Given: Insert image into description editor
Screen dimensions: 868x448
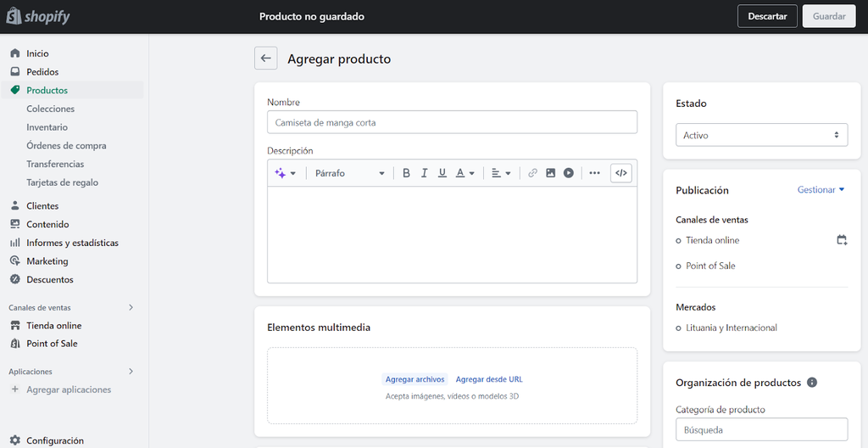Looking at the screenshot, I should pyautogui.click(x=550, y=173).
